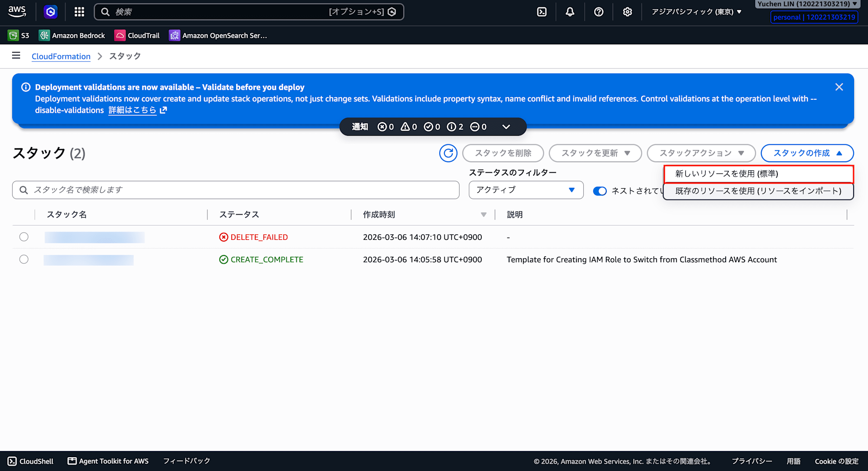Select the CREATE_COMPLETE stack radio button
868x471 pixels.
point(24,259)
